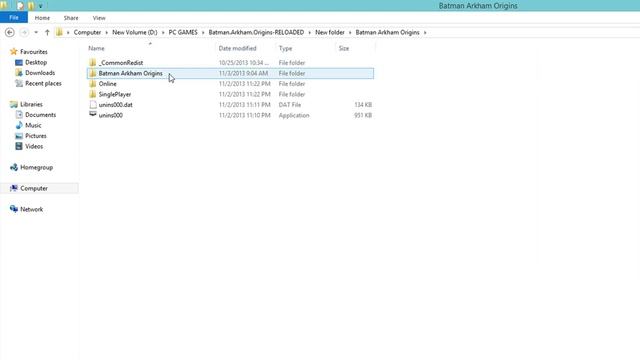This screenshot has width=640, height=360.
Task: Select the _CommonRedist folder icon
Action: pos(93,62)
